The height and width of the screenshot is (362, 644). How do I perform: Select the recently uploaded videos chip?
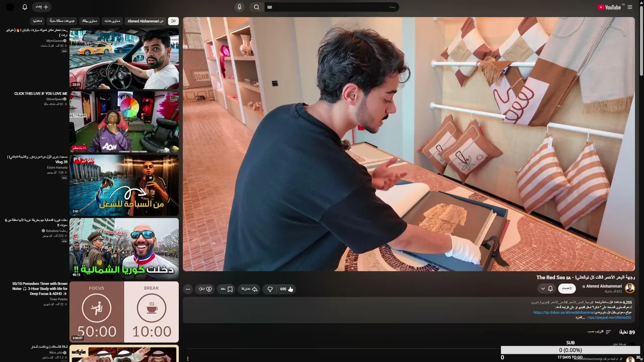click(x=62, y=21)
